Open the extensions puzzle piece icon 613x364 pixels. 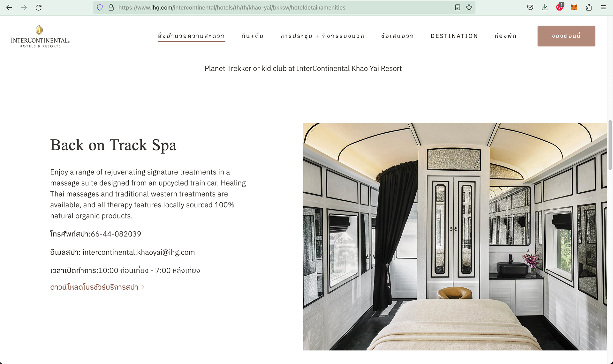(589, 7)
